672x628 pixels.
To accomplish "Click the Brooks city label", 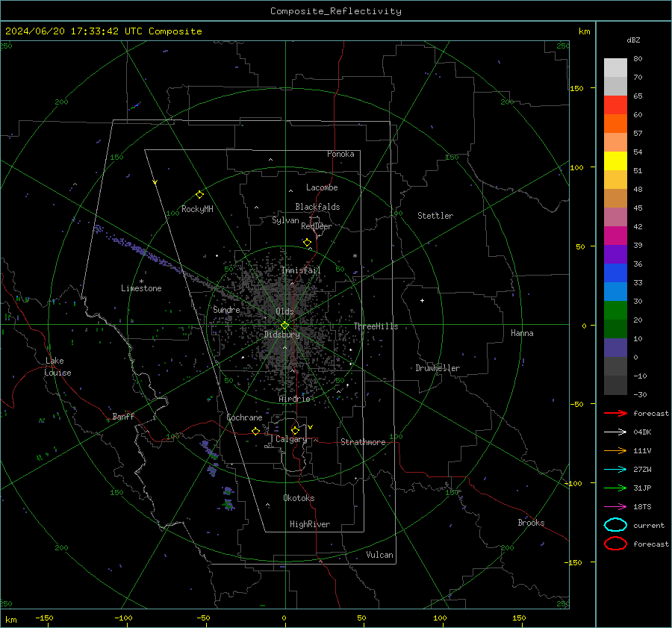I will pyautogui.click(x=531, y=523).
